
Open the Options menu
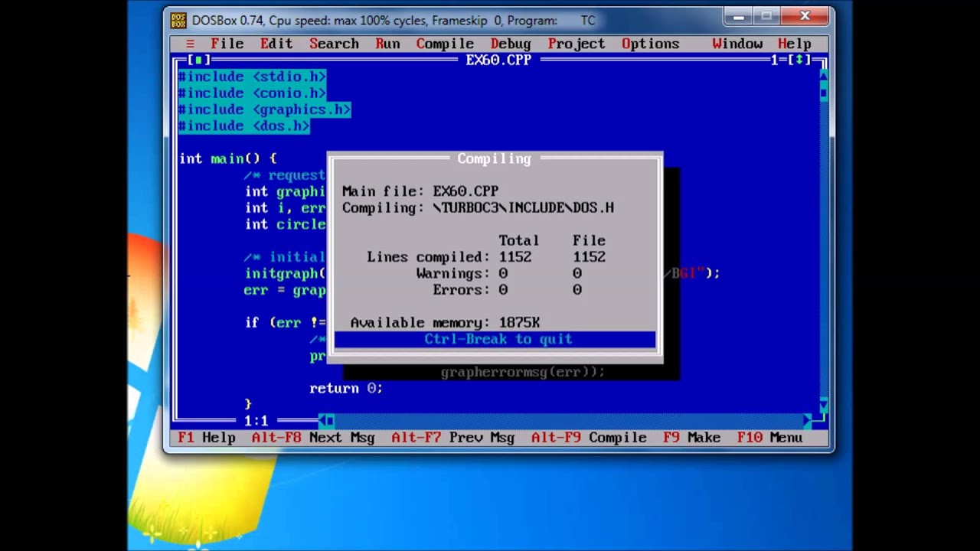pos(650,44)
